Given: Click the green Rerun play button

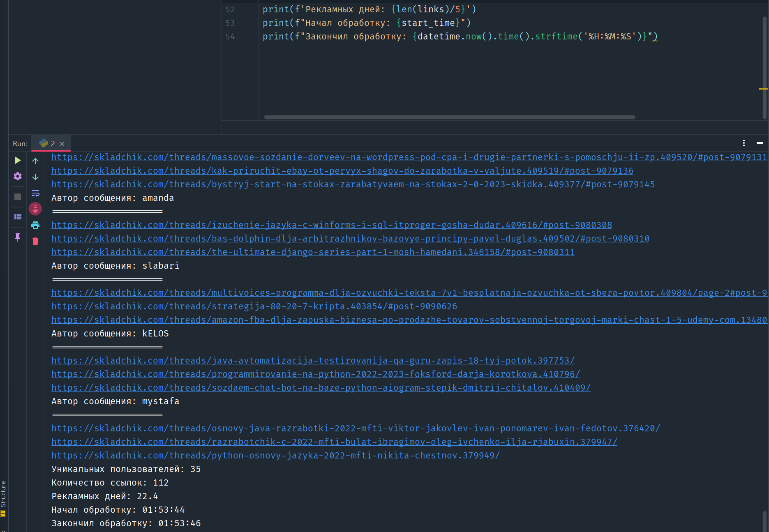Looking at the screenshot, I should 17,160.
